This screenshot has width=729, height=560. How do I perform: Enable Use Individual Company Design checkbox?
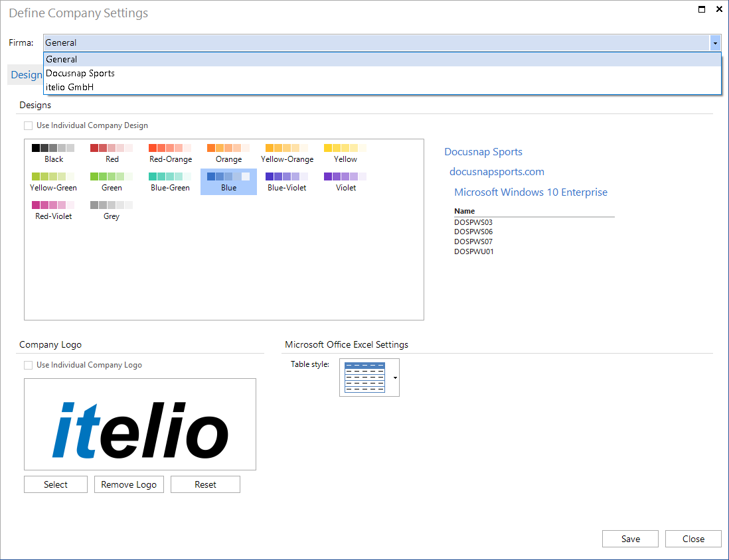(x=28, y=125)
